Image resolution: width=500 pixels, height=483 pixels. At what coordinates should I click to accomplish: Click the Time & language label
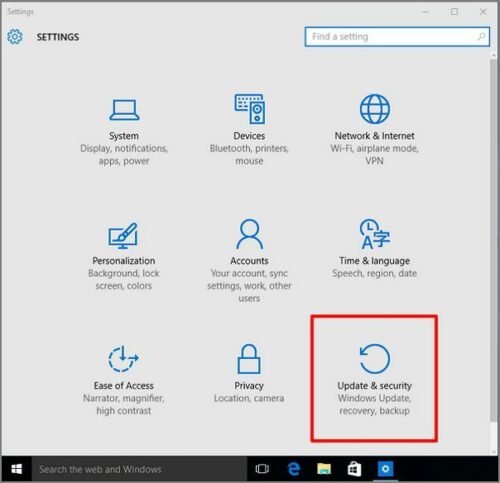374,261
